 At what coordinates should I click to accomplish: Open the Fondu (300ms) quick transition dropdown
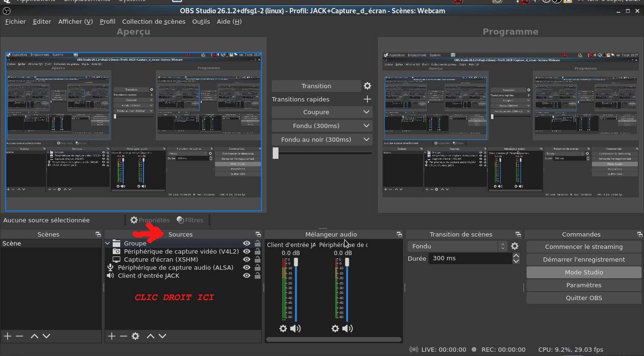[322, 126]
